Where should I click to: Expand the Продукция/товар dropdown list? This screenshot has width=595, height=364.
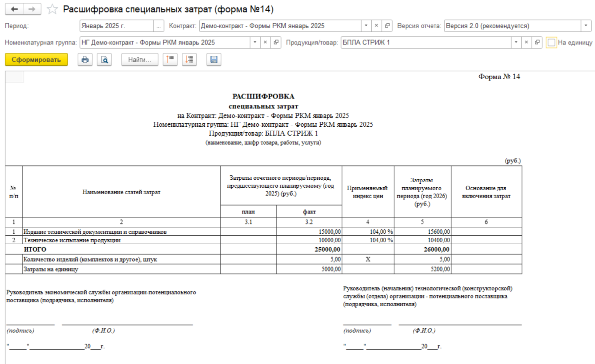516,43
